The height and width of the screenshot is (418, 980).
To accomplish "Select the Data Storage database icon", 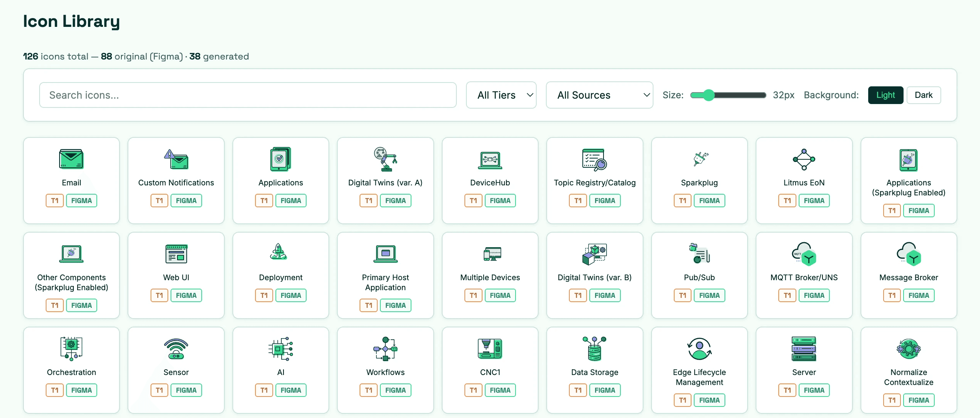I will [x=594, y=349].
